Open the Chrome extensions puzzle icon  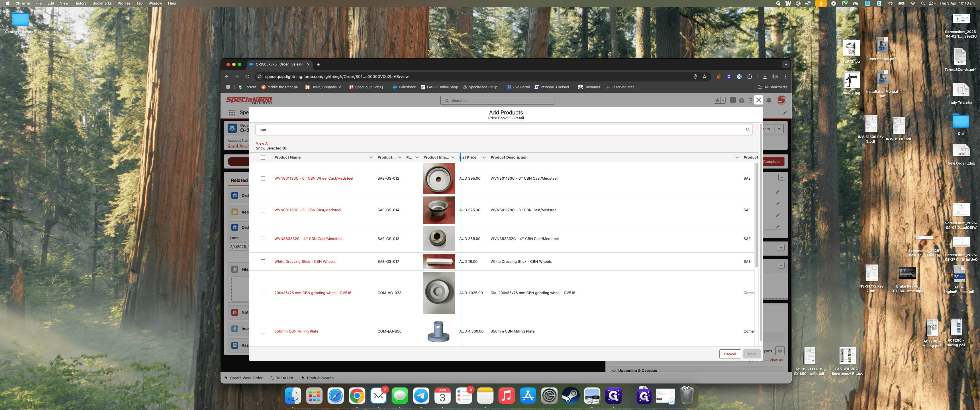[750, 76]
